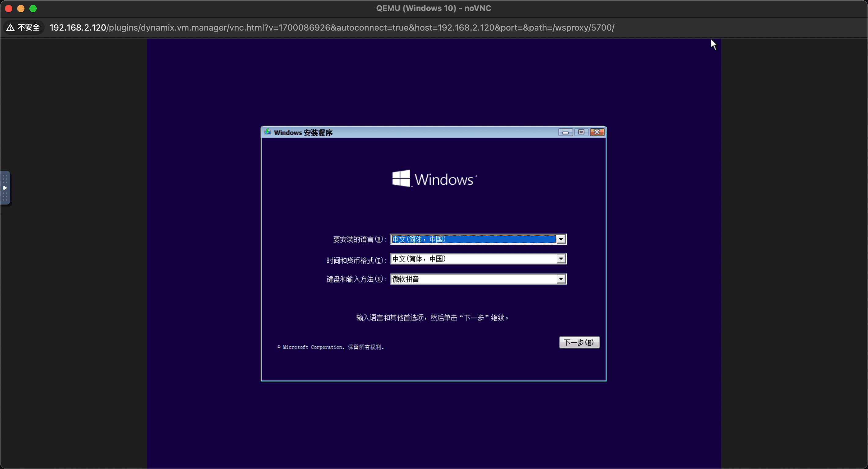Click the green macOS fullscreen button
Screen dimensions: 868x469
33,9
